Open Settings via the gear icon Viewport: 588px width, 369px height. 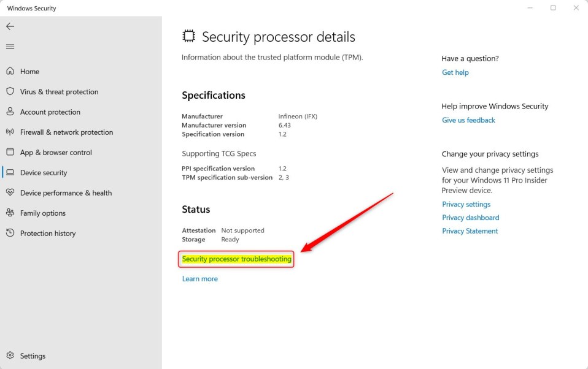point(11,356)
